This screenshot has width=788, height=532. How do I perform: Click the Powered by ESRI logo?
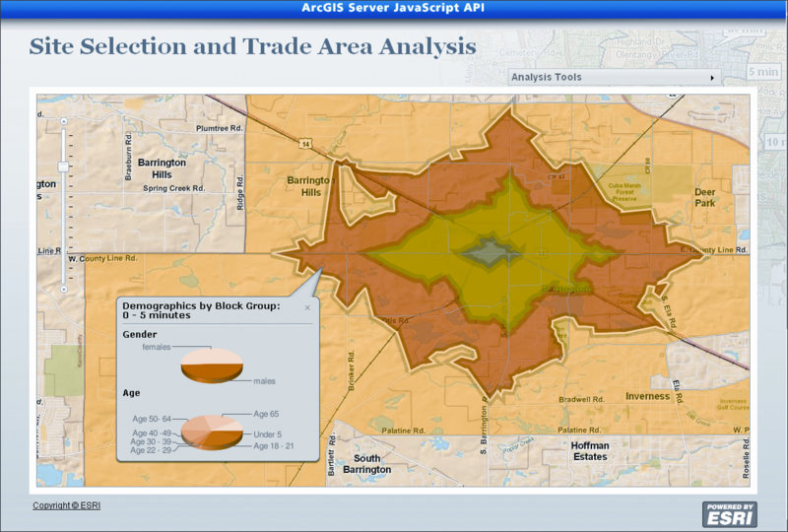(x=729, y=514)
